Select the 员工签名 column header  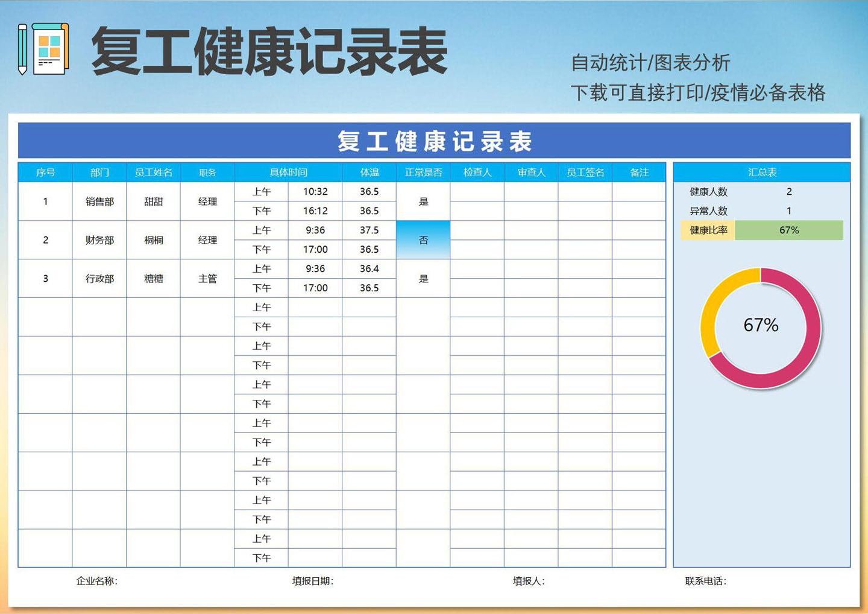585,172
